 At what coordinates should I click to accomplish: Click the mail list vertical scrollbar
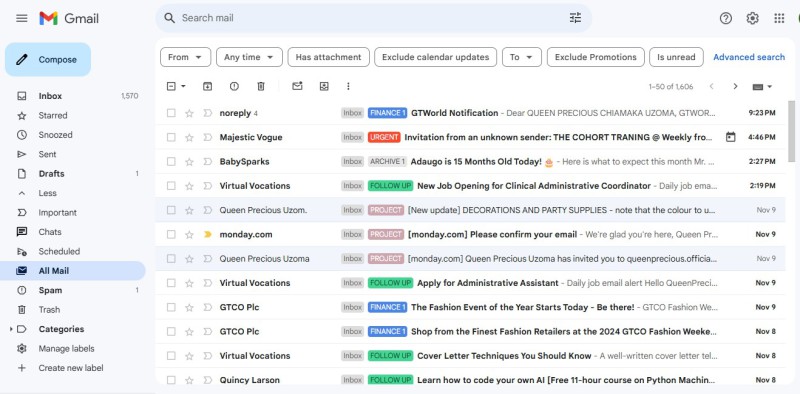point(791,132)
